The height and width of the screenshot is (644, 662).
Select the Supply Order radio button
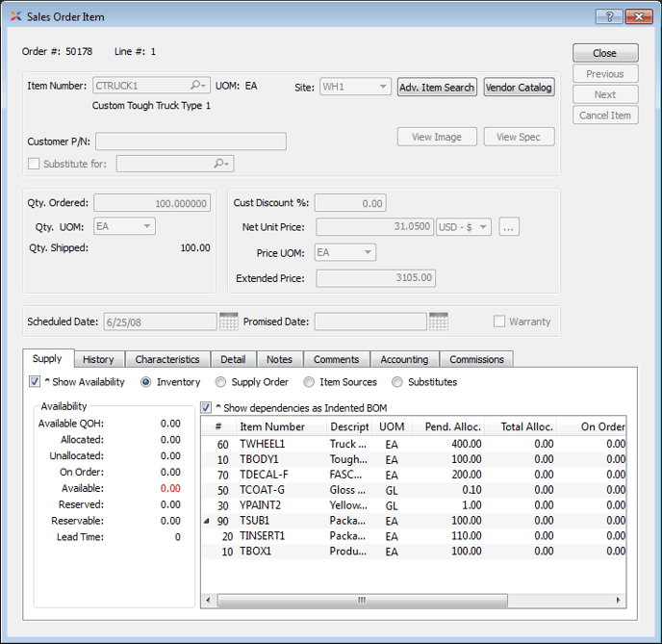[x=221, y=382]
